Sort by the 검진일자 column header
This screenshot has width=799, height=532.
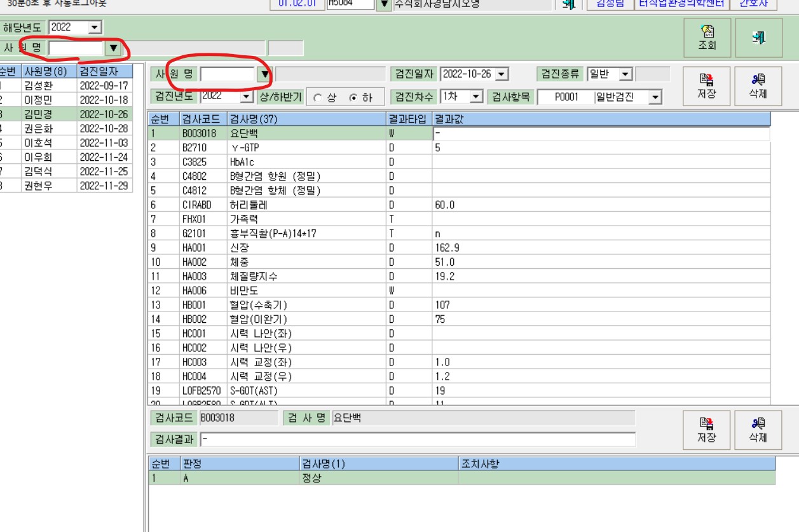pos(105,71)
